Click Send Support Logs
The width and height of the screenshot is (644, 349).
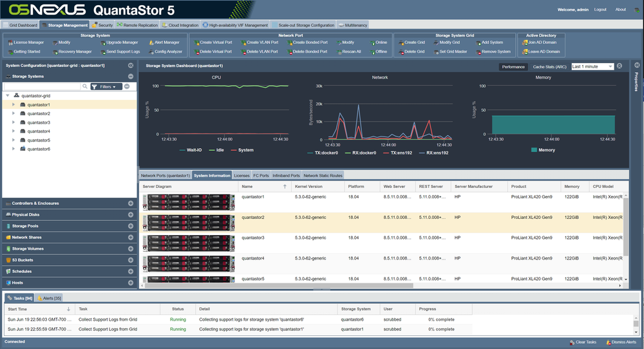point(120,52)
